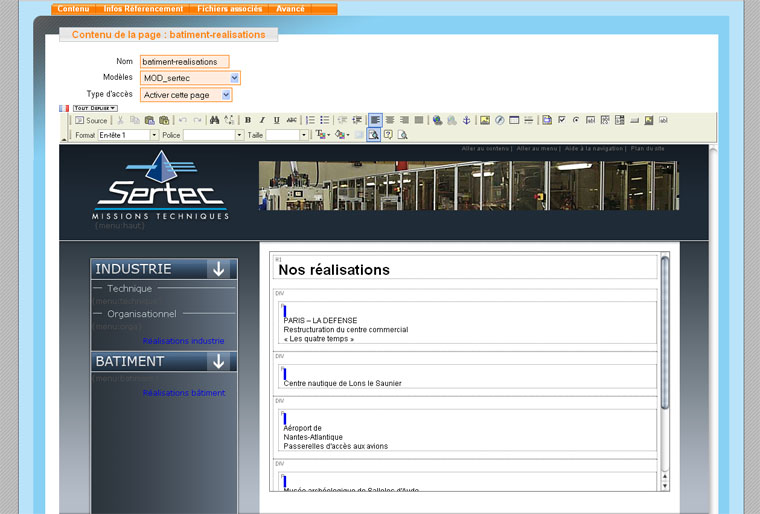The width and height of the screenshot is (760, 514).
Task: Collapse the editor toolbar with the small arrow
Action: click(63, 140)
